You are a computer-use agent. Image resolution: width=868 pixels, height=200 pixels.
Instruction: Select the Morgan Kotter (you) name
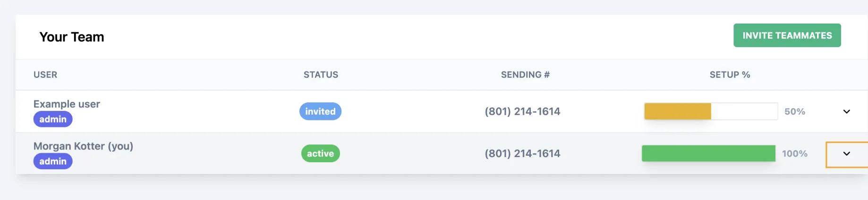point(83,146)
